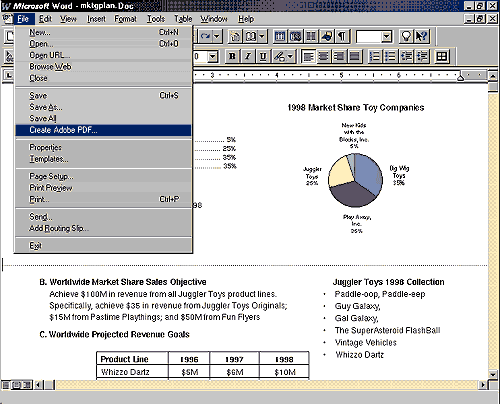Viewport: 500px width, 404px height.
Task: Select Align Right
Action: click(339, 56)
